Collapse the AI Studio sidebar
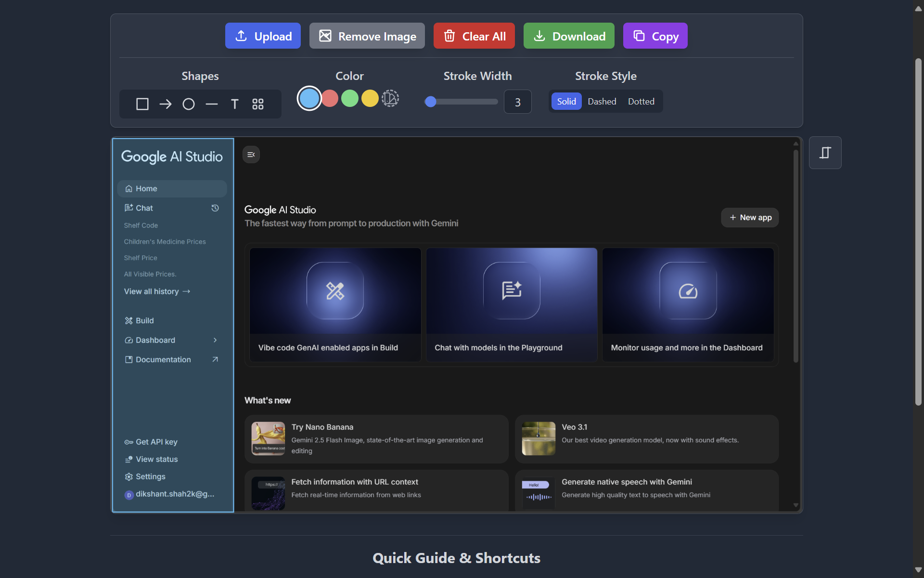This screenshot has height=578, width=924. pos(251,154)
